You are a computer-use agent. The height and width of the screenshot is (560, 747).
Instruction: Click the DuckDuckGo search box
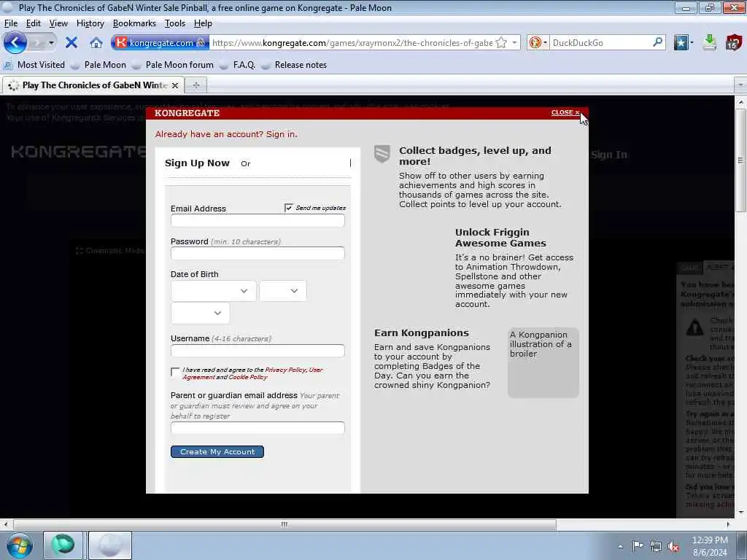(x=601, y=43)
